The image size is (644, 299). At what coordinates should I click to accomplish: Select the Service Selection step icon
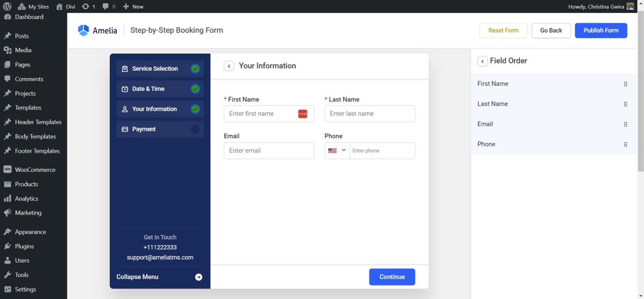point(125,68)
